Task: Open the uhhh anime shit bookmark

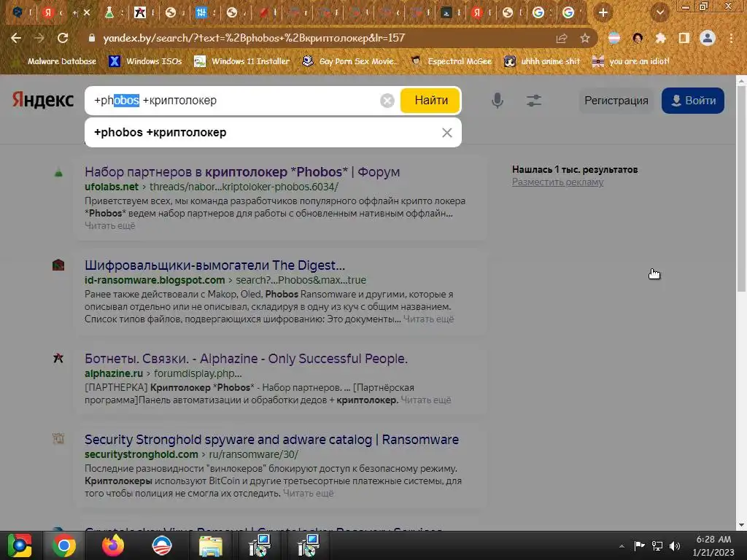Action: [x=542, y=61]
